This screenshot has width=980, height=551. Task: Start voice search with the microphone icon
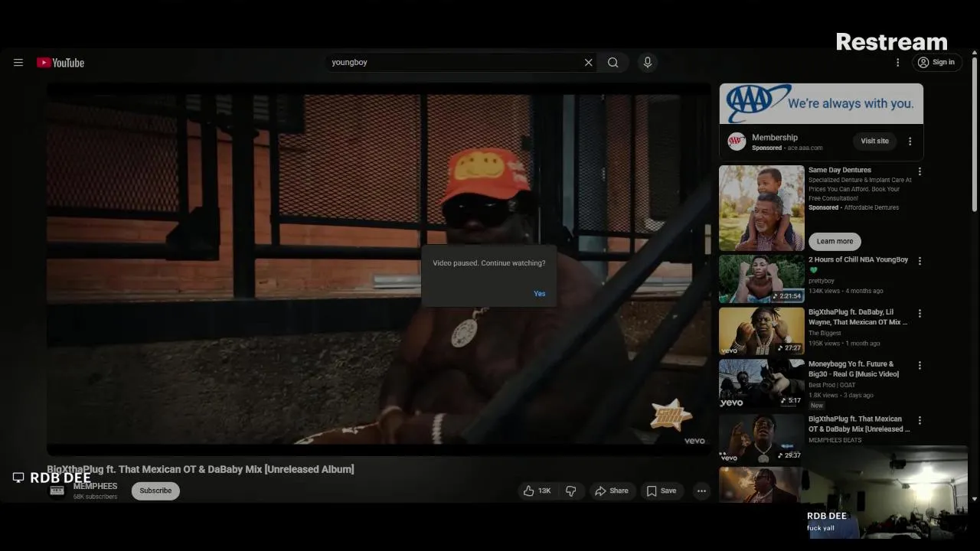(x=648, y=63)
